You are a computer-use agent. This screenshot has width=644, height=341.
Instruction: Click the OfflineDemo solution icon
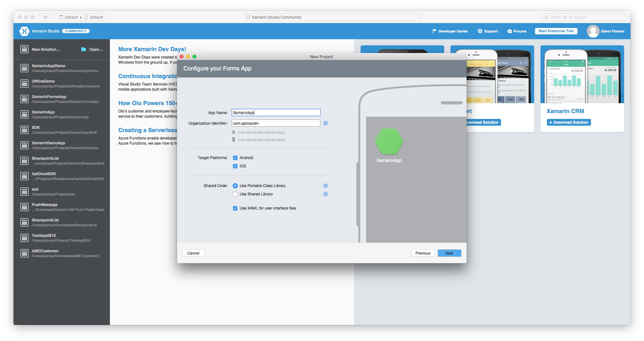(24, 84)
